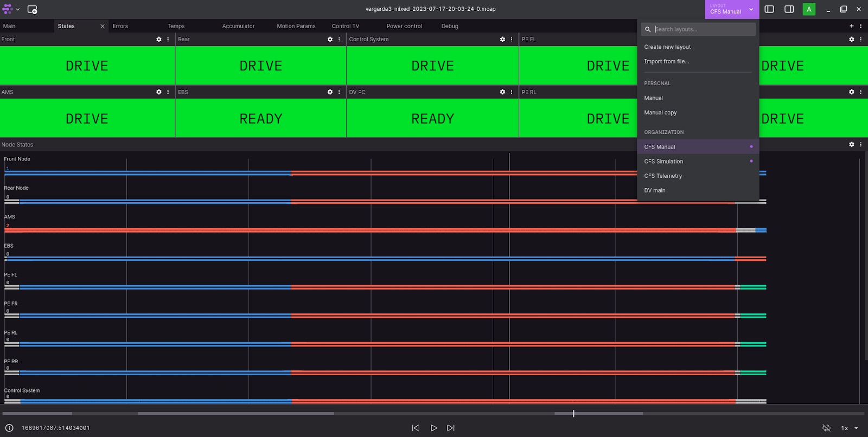
Task: Seek forward in playback controls
Action: click(450, 428)
